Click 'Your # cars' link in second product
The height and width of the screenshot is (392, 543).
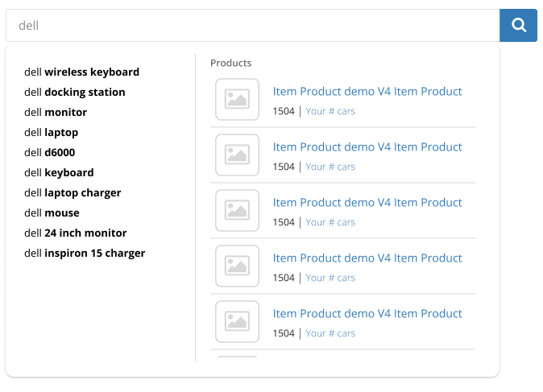pyautogui.click(x=330, y=167)
